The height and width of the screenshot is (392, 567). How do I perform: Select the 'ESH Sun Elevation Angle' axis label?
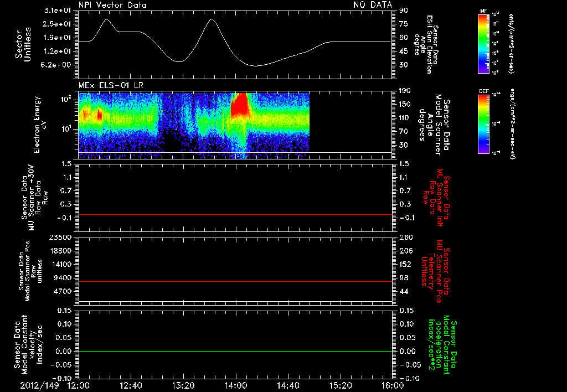pyautogui.click(x=426, y=44)
